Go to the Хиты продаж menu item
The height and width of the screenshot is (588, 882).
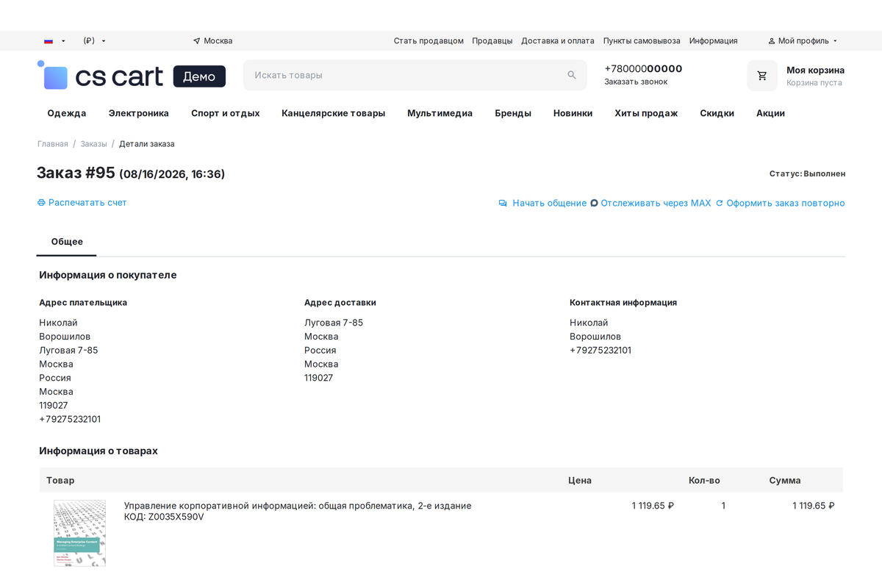coord(646,113)
